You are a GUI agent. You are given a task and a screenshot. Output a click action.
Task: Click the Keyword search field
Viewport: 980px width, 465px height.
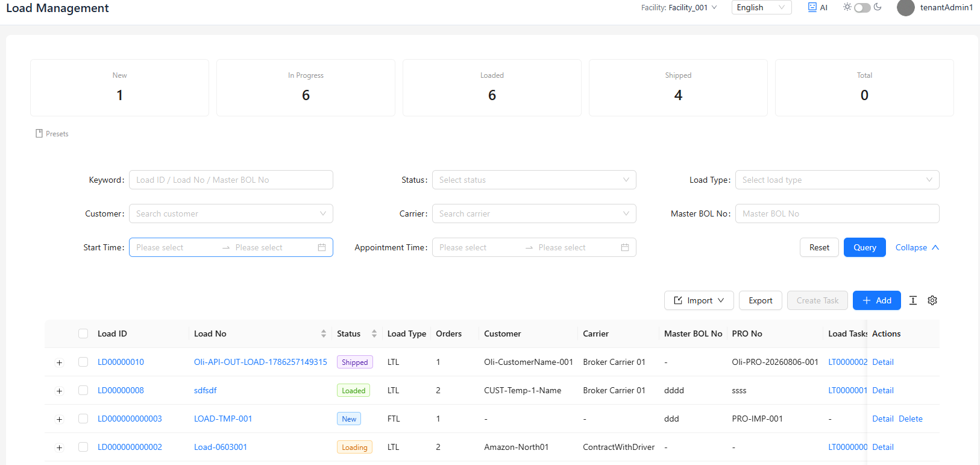231,180
